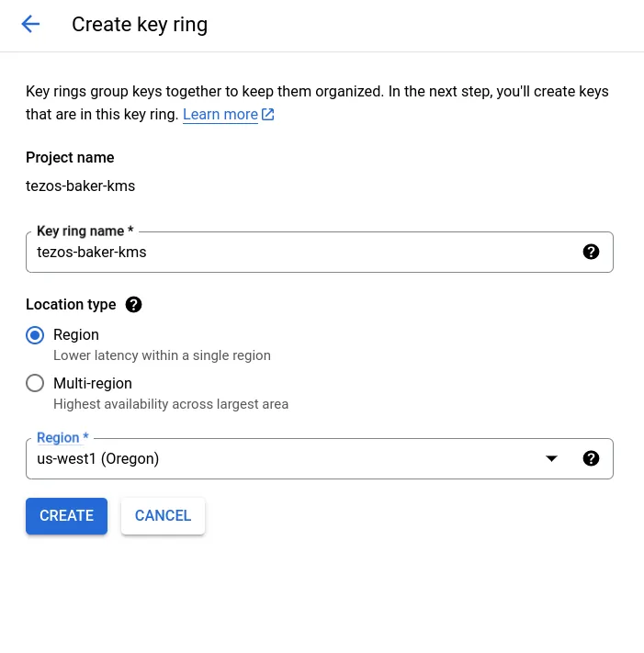Click the 'Location type' section heading
The image size is (644, 653).
pos(71,305)
